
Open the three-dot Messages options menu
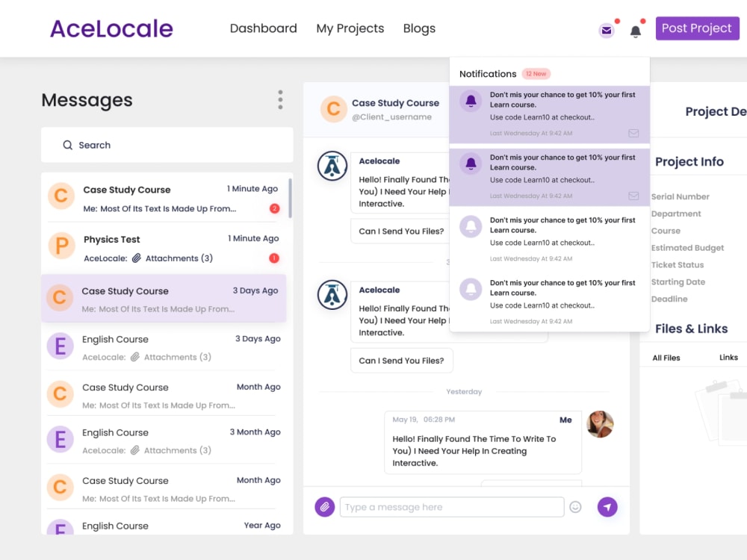coord(280,99)
